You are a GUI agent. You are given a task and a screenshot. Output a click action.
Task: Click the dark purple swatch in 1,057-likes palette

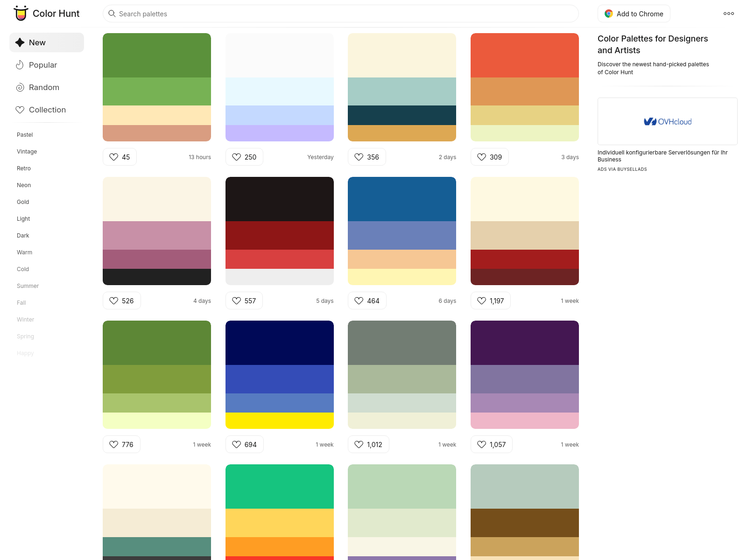coord(525,343)
